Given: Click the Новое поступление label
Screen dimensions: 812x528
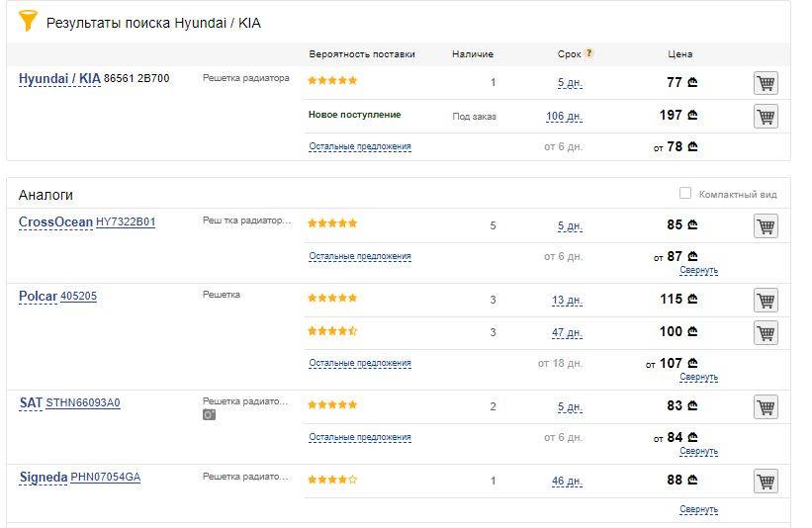Looking at the screenshot, I should click(355, 115).
